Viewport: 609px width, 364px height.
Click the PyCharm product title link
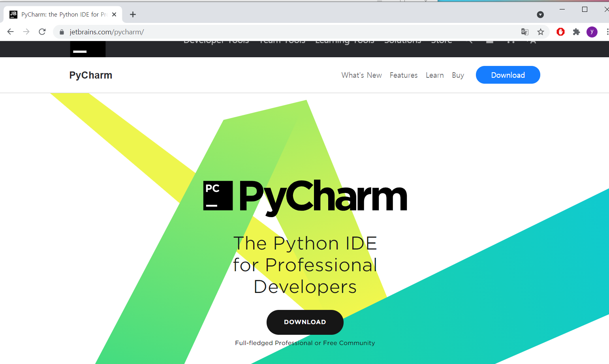tap(91, 75)
